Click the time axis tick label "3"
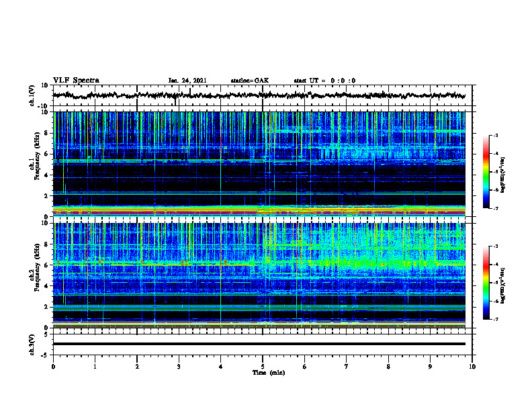 (179, 367)
